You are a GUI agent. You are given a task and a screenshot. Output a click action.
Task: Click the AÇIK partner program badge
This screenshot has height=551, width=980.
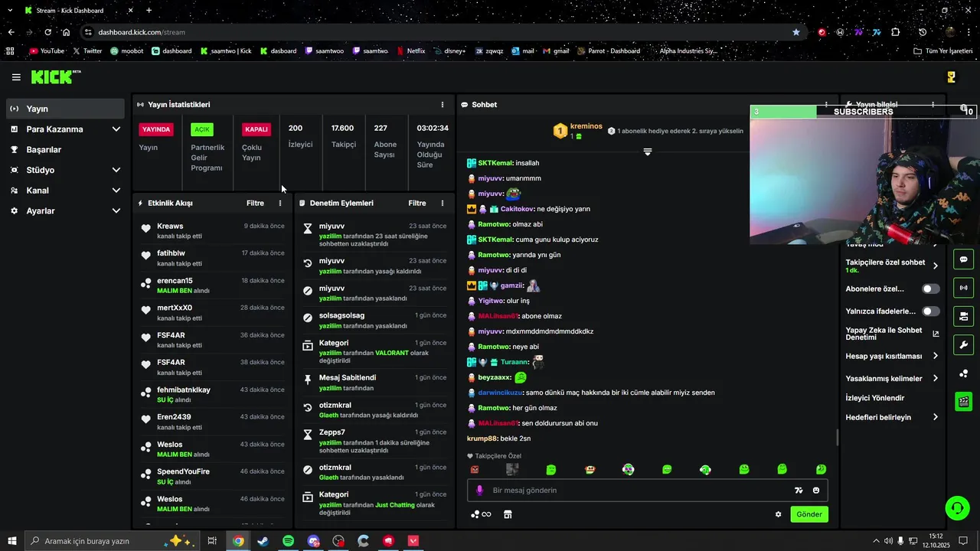tap(202, 129)
